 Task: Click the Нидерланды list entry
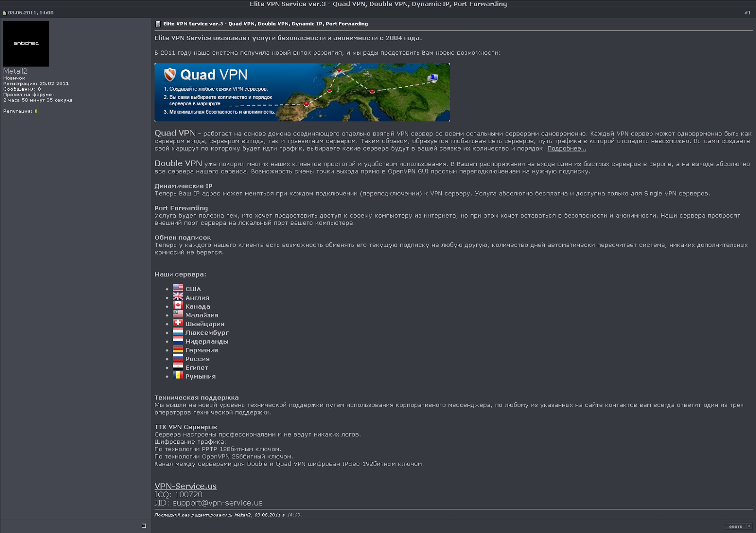(x=206, y=341)
